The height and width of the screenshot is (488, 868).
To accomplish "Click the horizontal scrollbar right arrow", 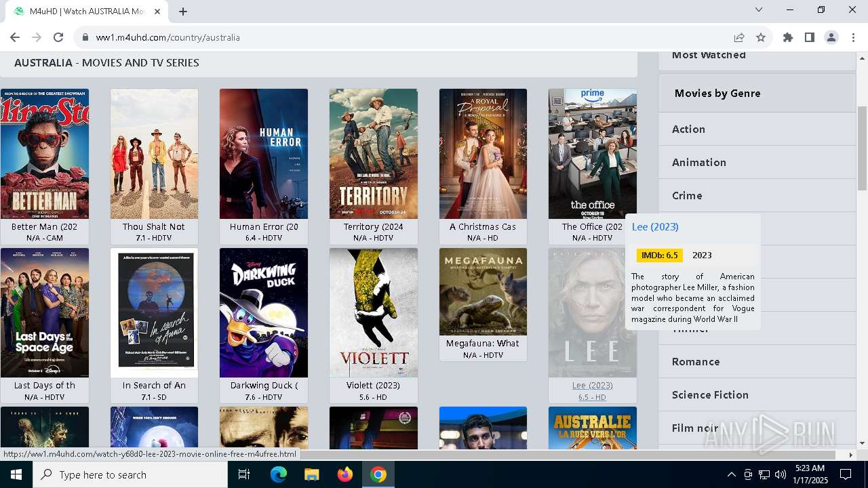I will (x=851, y=455).
